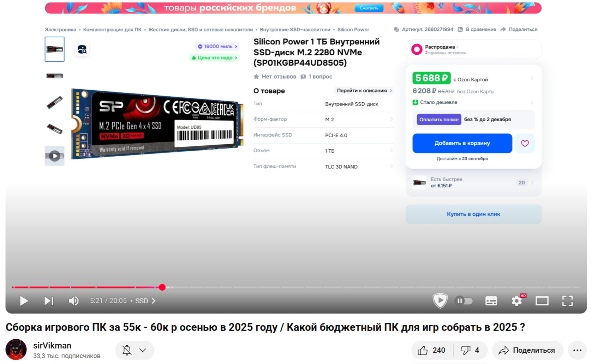Select first product thumbnail

tap(54, 49)
